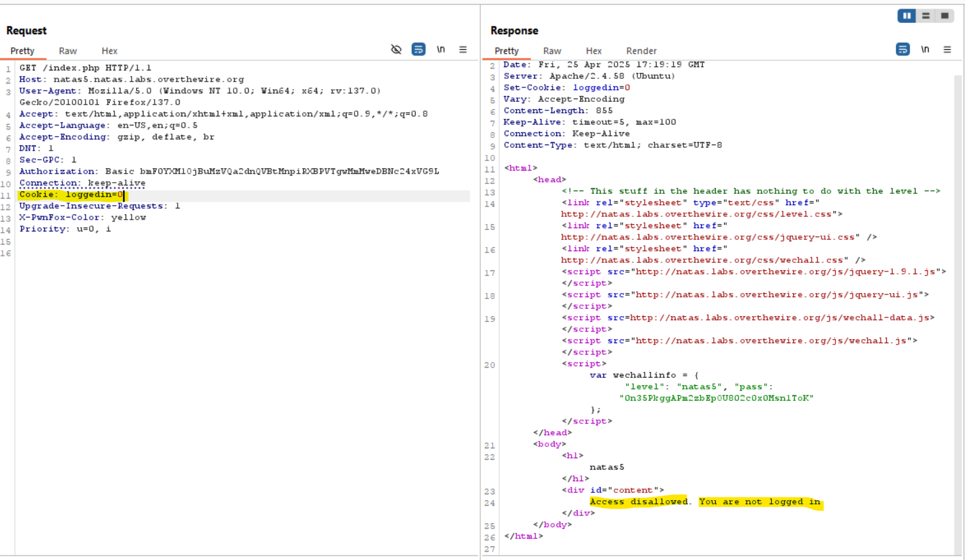The height and width of the screenshot is (560, 965).
Task: Click the natas5 password string value
Action: click(716, 398)
